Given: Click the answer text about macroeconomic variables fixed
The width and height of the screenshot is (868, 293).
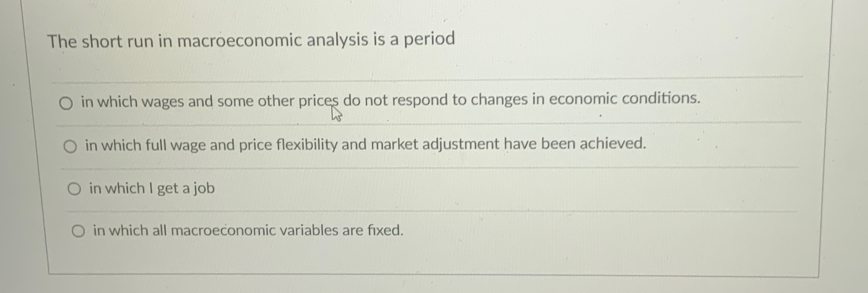Looking at the screenshot, I should tap(247, 231).
